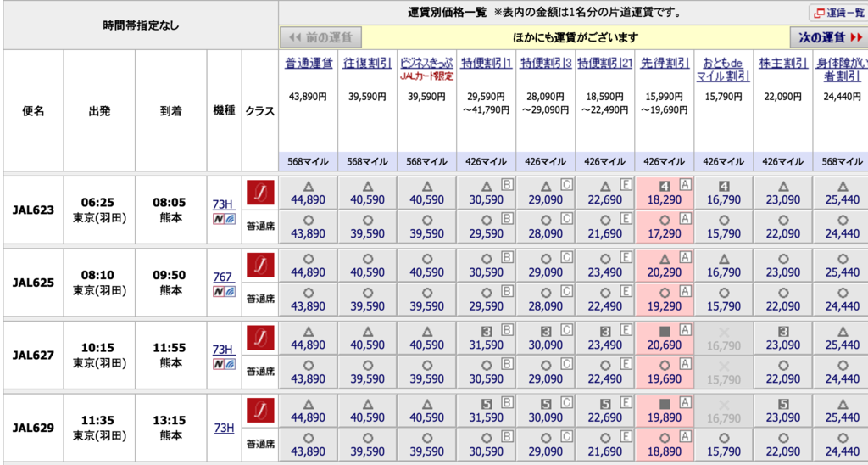Viewport: 868px width, 465px height.
Task: Select JAL623 Class J おともdeマイル 16,790 fare
Action: (724, 193)
